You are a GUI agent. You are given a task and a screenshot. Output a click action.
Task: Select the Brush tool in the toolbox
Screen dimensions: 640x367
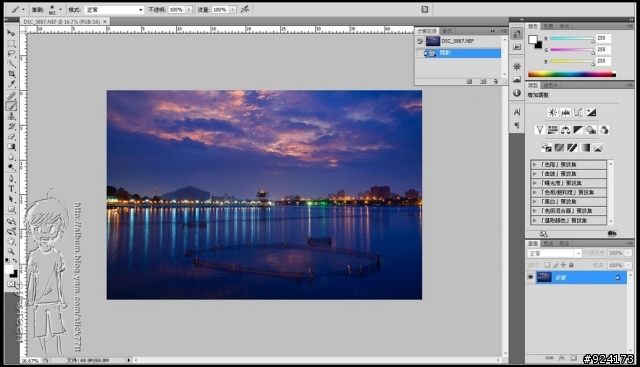(11, 106)
